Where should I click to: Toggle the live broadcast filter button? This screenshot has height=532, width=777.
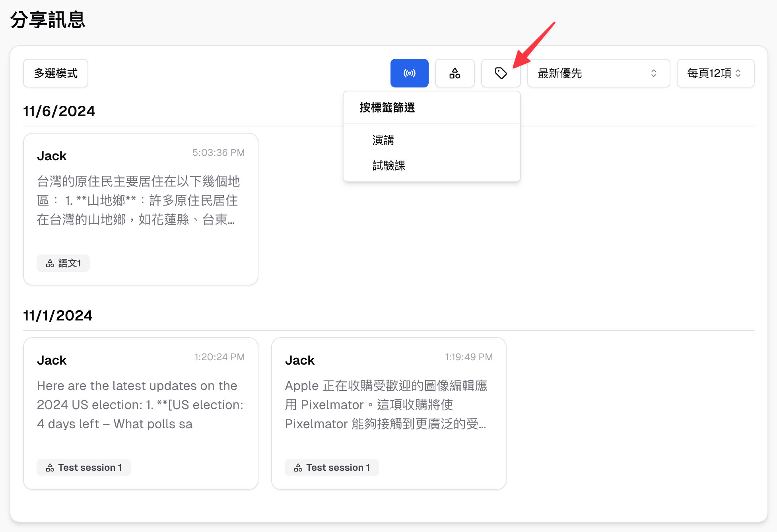409,73
